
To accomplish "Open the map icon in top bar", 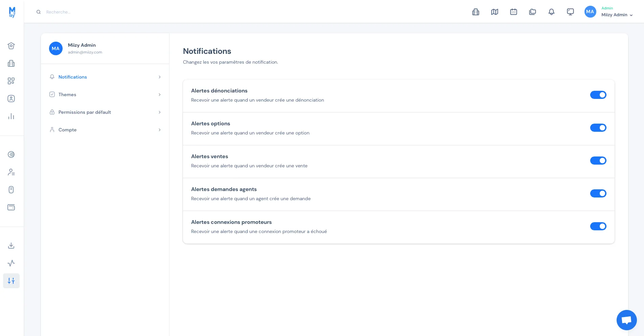I will [495, 12].
